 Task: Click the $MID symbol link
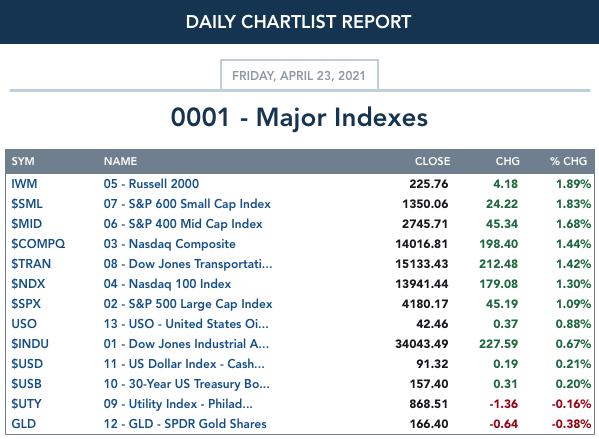coord(26,224)
